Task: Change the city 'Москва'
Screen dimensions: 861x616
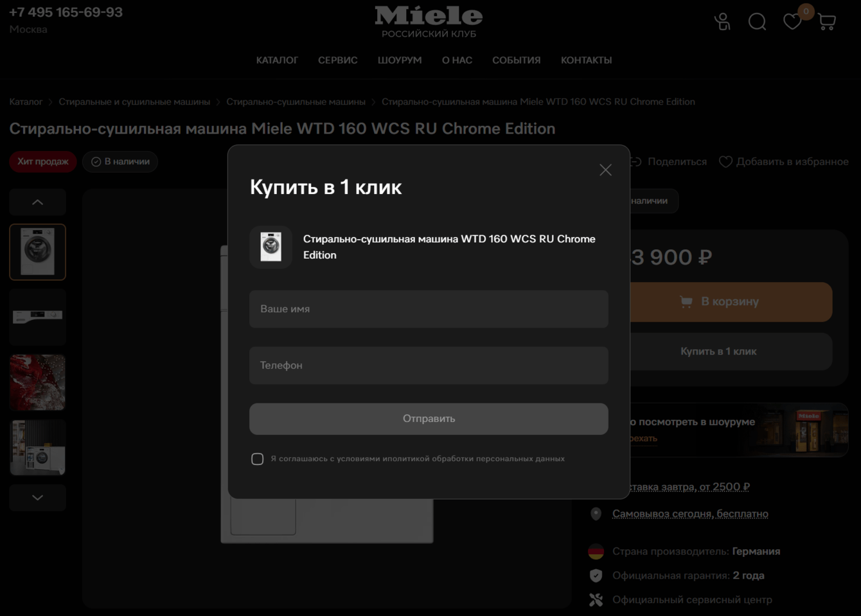Action: 28,30
